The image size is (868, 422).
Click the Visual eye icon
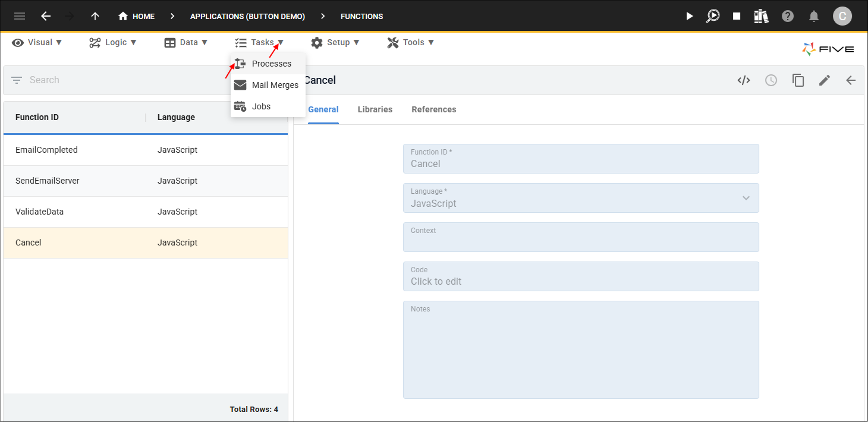coord(18,42)
